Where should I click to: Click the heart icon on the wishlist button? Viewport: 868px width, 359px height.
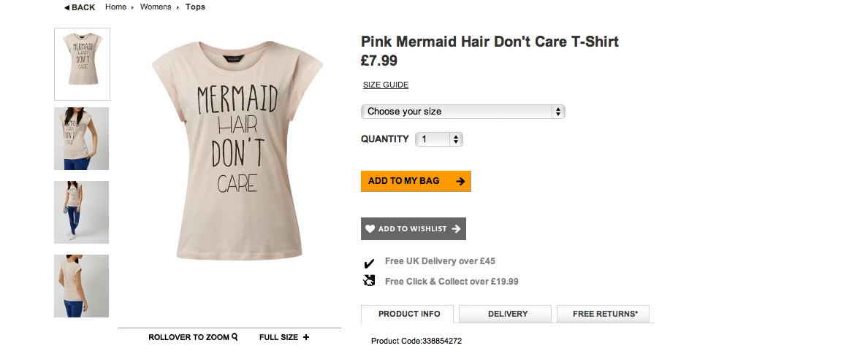370,229
